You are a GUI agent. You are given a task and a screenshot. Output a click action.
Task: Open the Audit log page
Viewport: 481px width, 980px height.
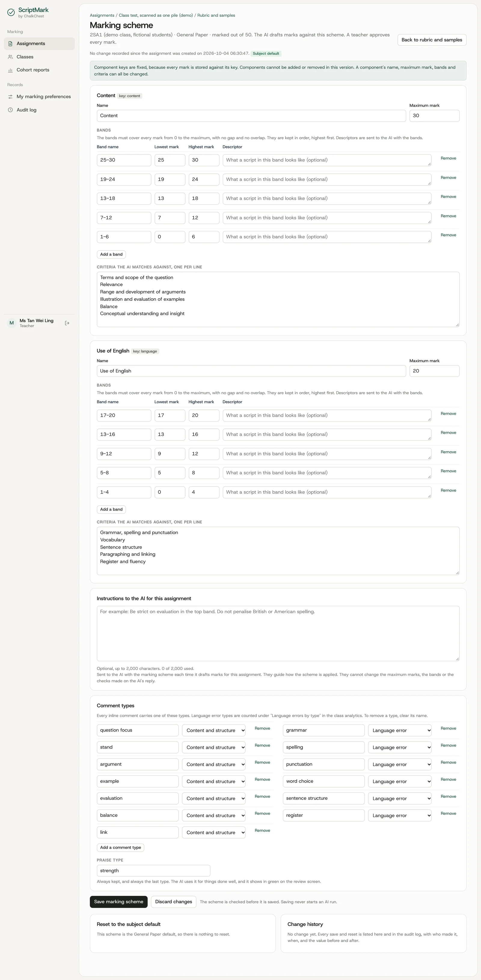(39, 110)
